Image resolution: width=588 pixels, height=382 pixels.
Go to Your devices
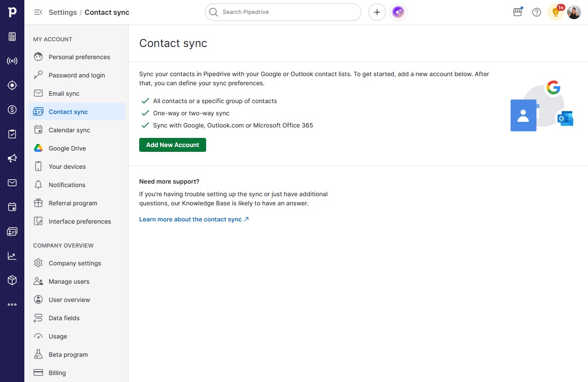point(77,167)
